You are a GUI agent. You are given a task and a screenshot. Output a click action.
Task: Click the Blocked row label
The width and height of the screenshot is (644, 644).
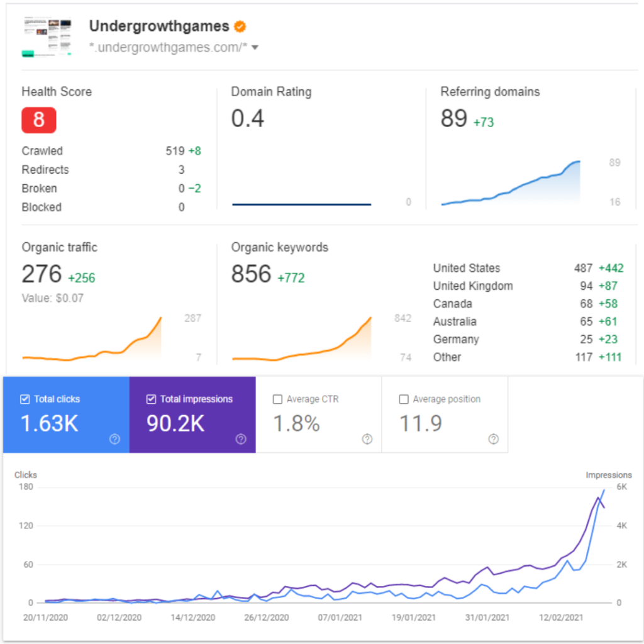pyautogui.click(x=42, y=207)
